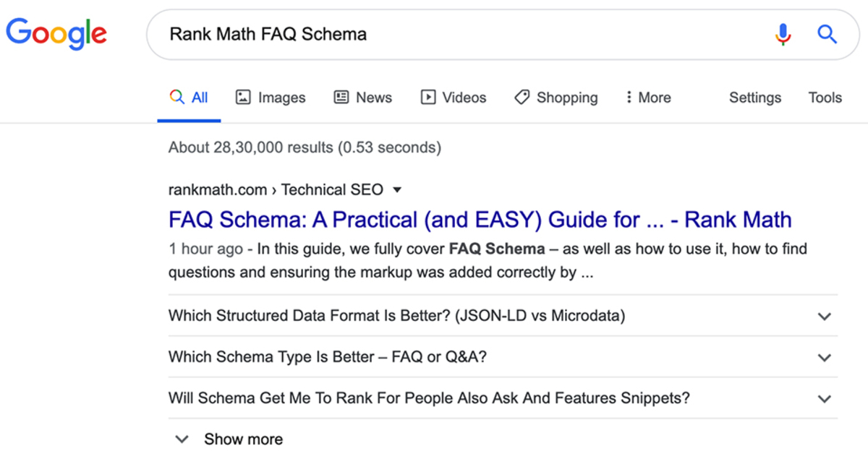The image size is (868, 459).
Task: Open the Tools menu
Action: [825, 98]
